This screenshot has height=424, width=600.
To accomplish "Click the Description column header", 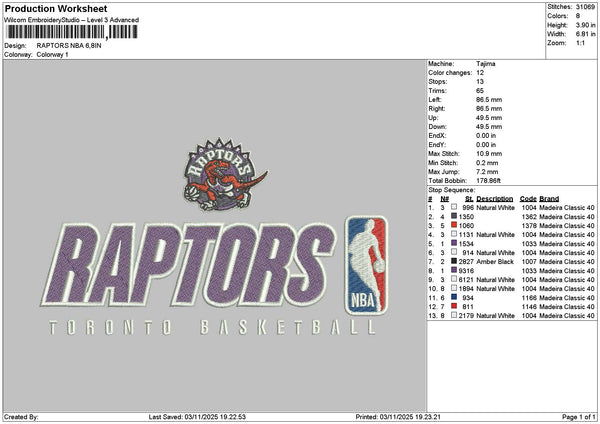I will (494, 199).
